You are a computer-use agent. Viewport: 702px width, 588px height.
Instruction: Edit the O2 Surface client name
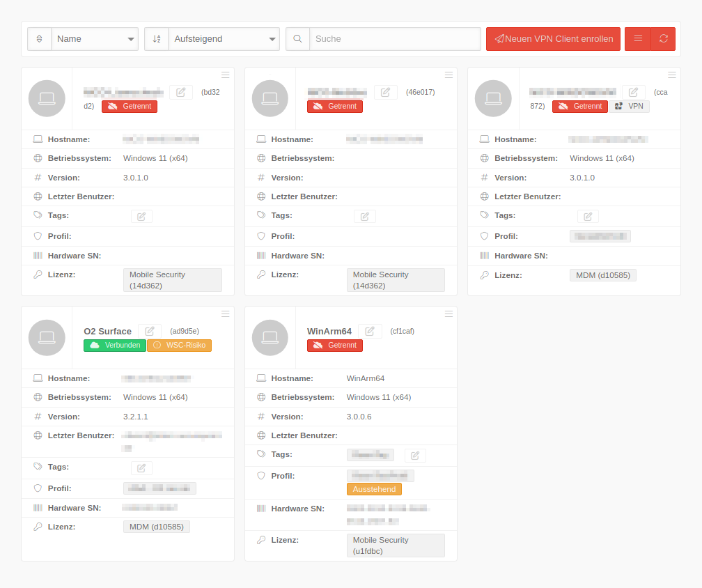150,331
